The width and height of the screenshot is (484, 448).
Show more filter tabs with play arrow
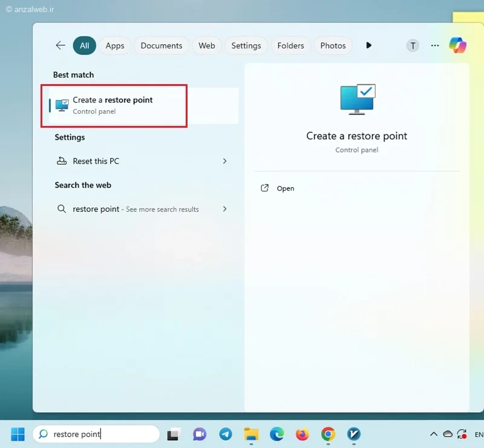[368, 45]
